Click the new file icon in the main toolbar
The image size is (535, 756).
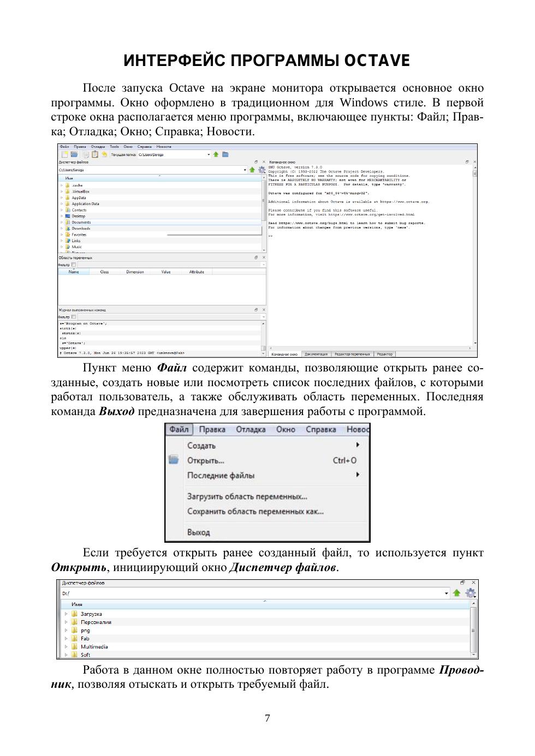(65, 154)
